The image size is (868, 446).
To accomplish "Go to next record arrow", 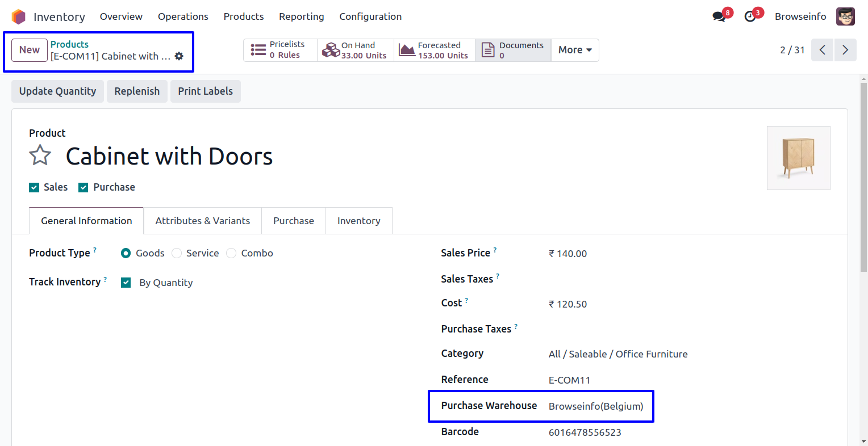I will pos(845,50).
